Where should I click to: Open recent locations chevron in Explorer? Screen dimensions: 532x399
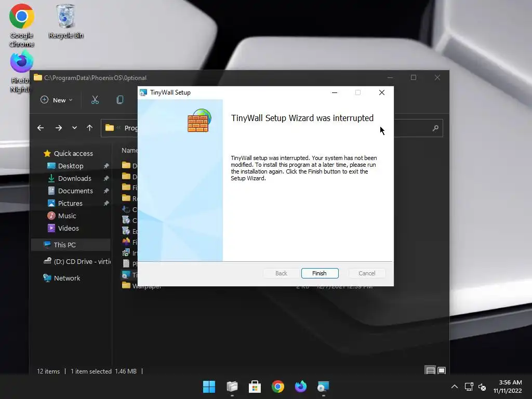click(74, 128)
